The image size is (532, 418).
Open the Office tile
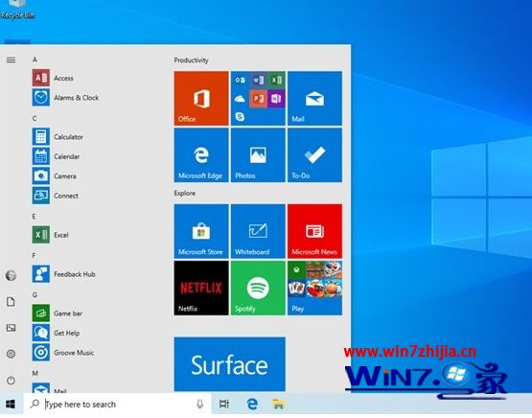point(201,99)
